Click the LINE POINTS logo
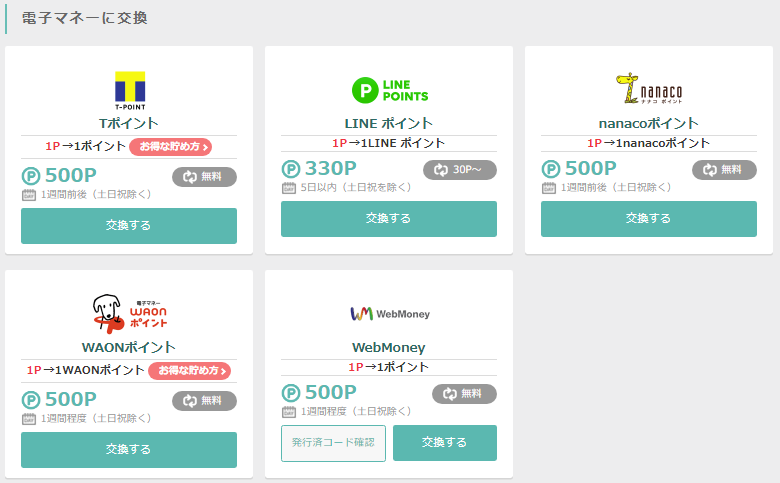 (x=389, y=90)
